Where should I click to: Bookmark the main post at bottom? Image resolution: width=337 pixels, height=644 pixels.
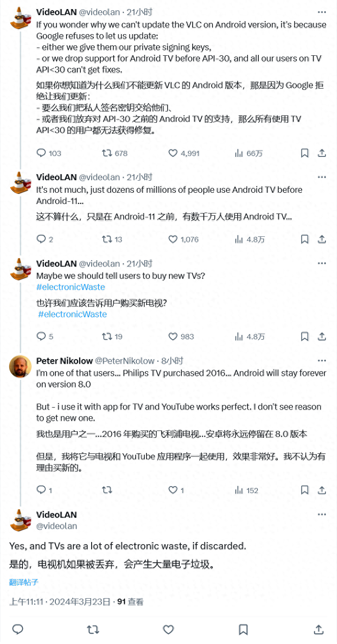(x=243, y=629)
